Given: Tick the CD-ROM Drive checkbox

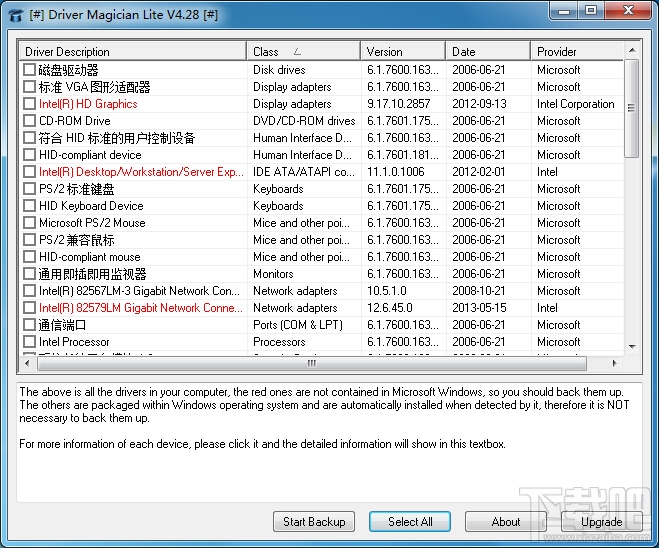Looking at the screenshot, I should click(x=29, y=121).
